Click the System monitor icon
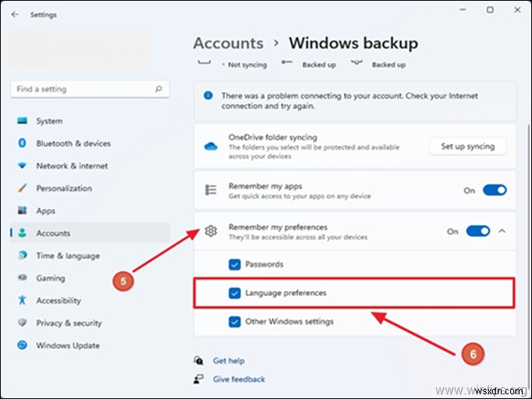The height and width of the screenshot is (399, 532). (23, 121)
